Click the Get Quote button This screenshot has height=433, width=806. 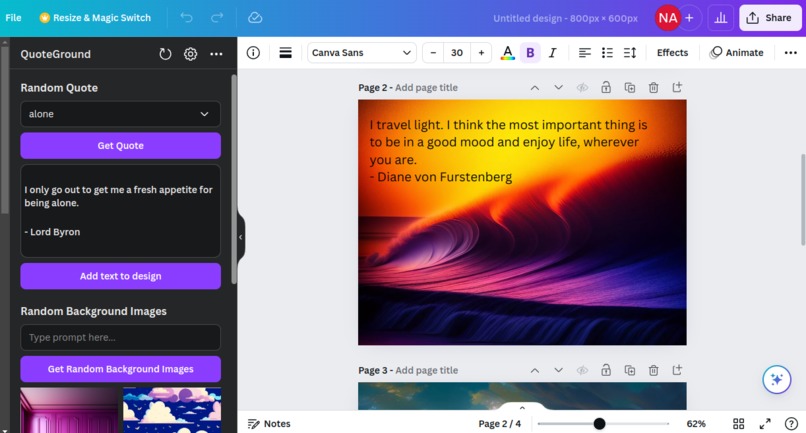[120, 146]
